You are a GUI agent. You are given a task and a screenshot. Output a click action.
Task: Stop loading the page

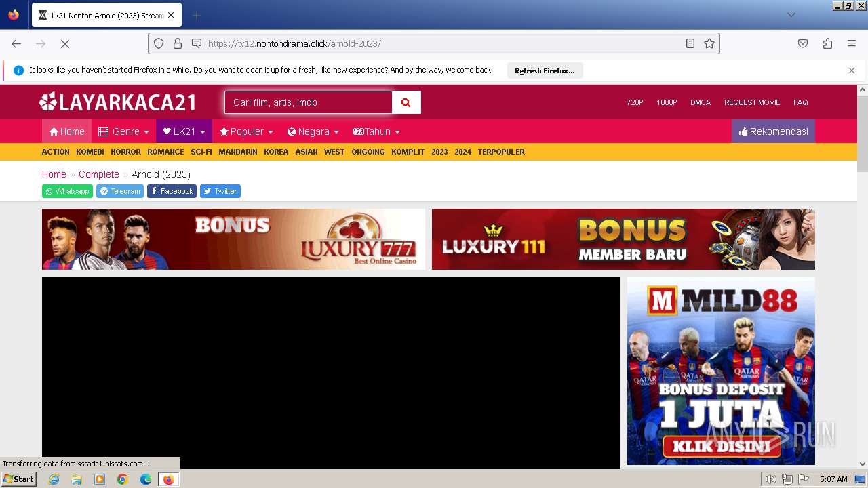65,43
